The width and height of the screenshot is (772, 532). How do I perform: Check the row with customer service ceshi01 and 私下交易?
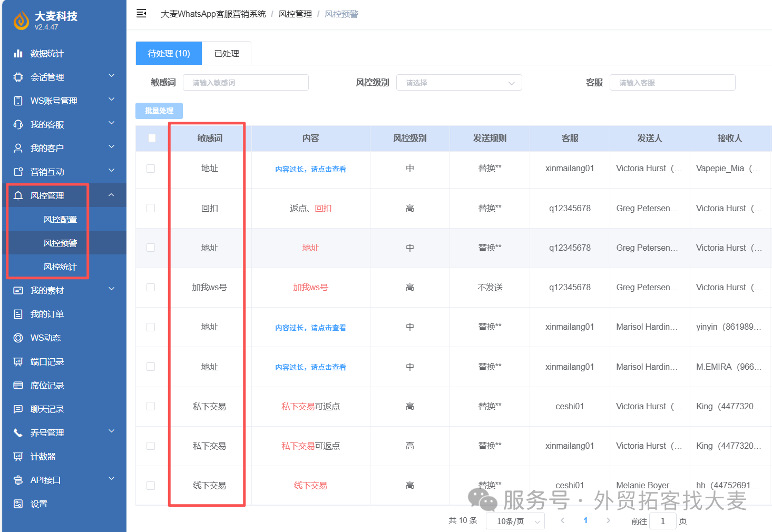click(151, 406)
